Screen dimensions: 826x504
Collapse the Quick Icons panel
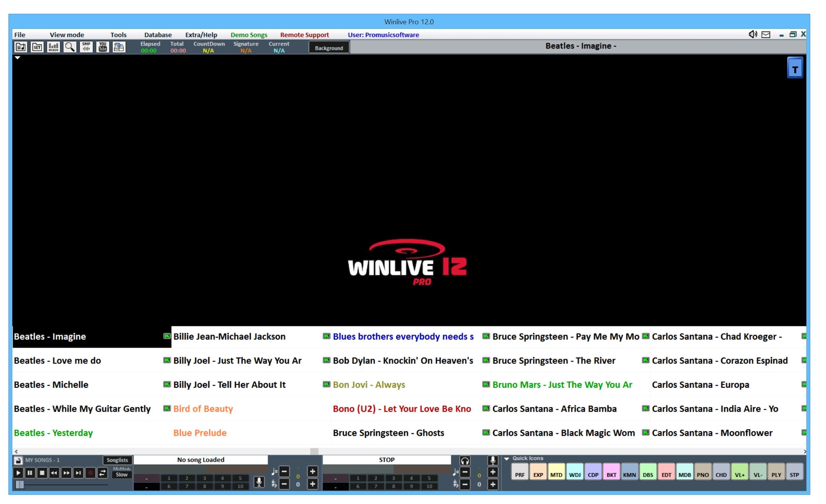click(x=506, y=459)
